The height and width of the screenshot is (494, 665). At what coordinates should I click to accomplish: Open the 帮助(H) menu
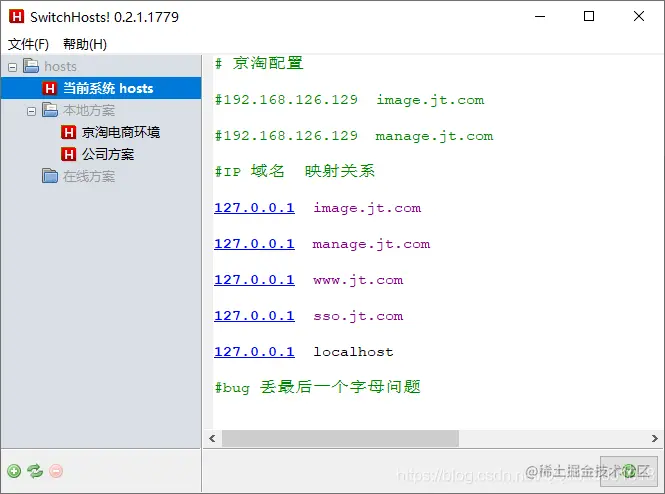[x=85, y=44]
